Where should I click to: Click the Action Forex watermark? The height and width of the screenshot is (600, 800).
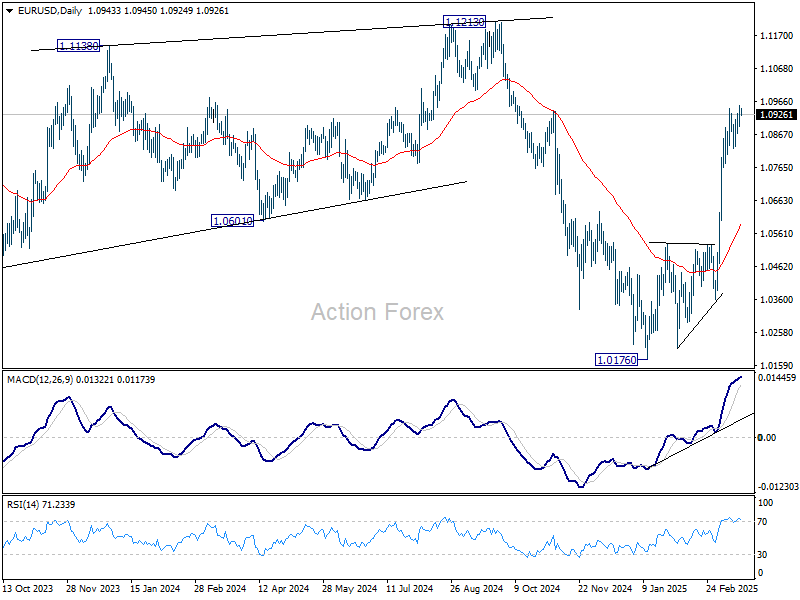[377, 312]
